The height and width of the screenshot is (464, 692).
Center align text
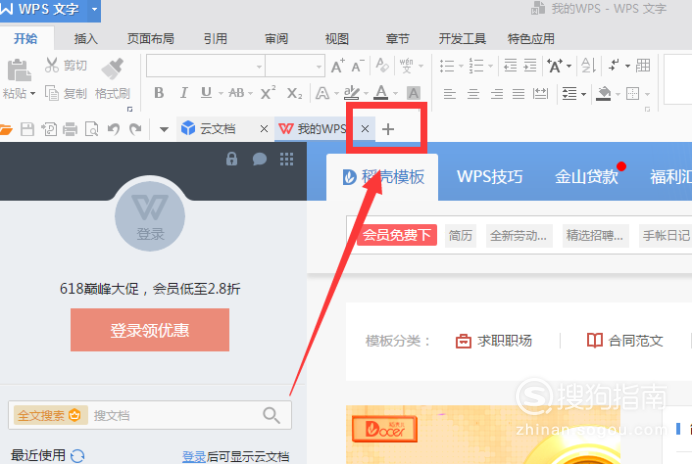(473, 94)
